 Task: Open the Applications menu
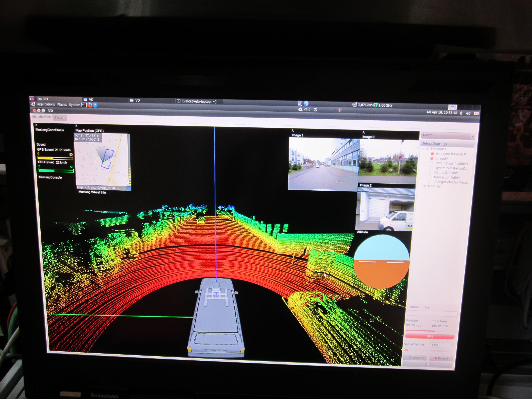46,104
